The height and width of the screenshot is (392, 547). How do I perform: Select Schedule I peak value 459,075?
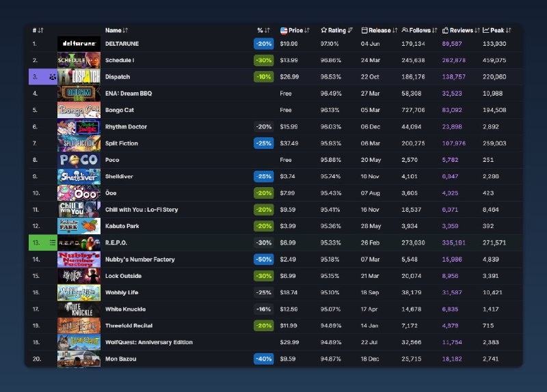[494, 60]
